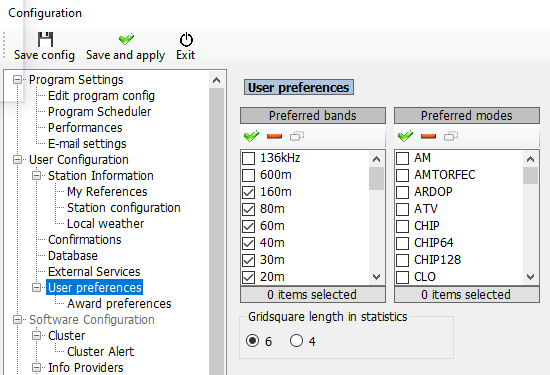The height and width of the screenshot is (375, 550).
Task: Collapse the Info Providers tree node
Action: (x=36, y=368)
